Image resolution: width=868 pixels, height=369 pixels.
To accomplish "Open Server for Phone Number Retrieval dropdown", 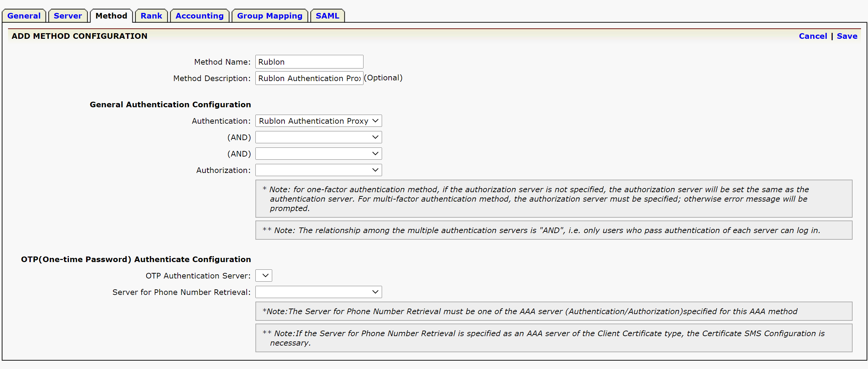I will 318,292.
